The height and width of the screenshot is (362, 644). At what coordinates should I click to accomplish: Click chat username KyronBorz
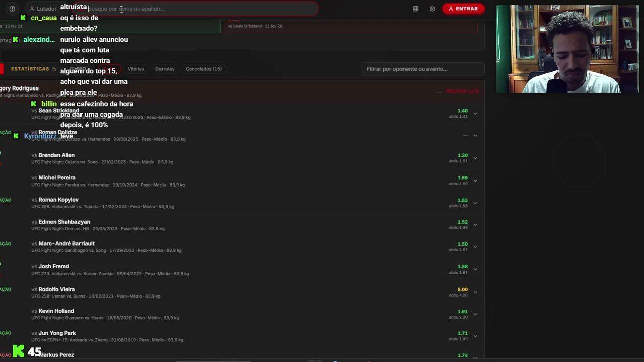click(40, 136)
